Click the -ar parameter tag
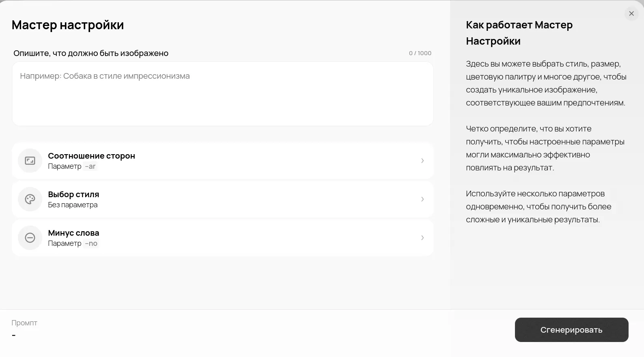The image size is (644, 357). click(90, 166)
